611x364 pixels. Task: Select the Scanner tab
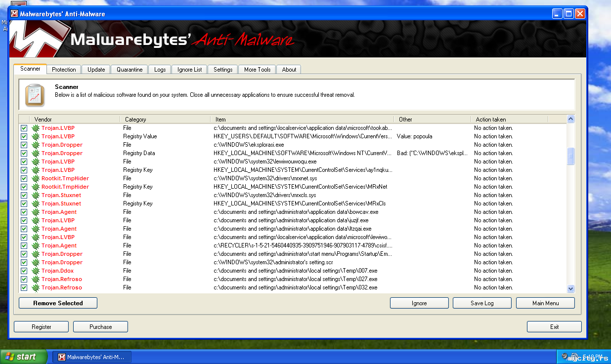coord(30,69)
